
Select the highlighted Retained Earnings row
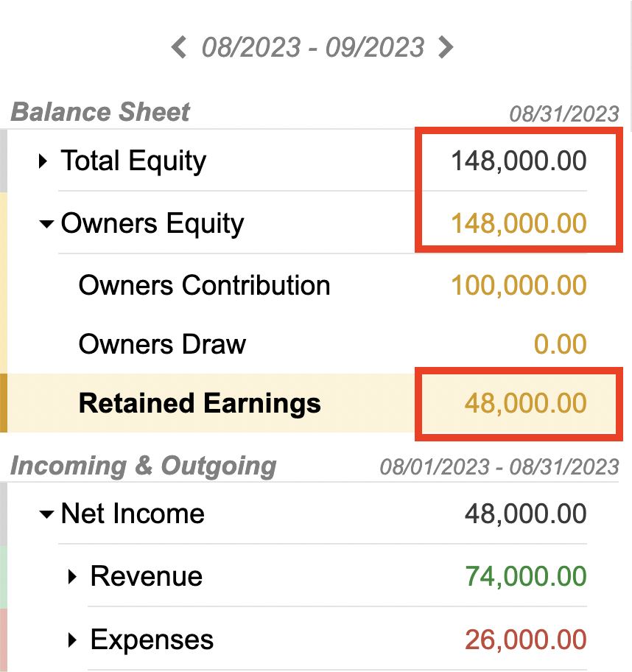coord(199,404)
